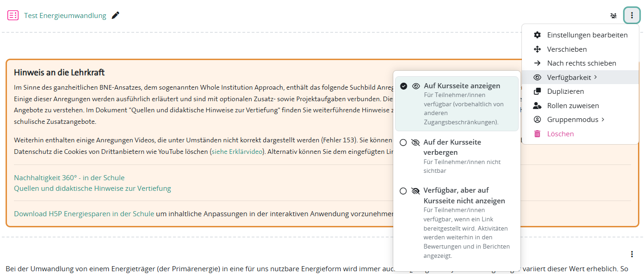Click the pink quiz activity icon
This screenshot has width=644, height=274.
(x=13, y=16)
